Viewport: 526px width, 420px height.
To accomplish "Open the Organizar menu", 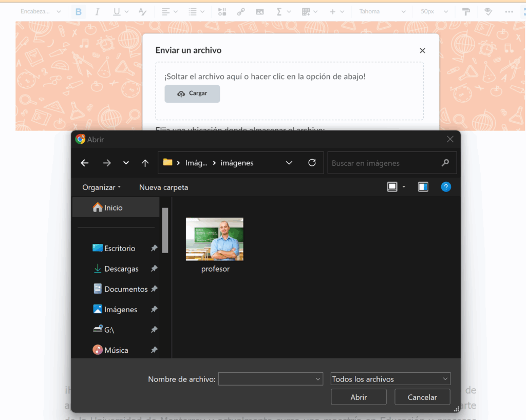I will pyautogui.click(x=101, y=187).
